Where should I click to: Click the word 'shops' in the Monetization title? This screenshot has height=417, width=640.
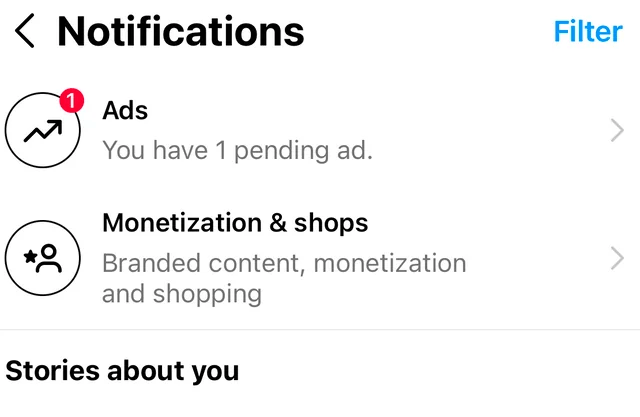click(331, 224)
